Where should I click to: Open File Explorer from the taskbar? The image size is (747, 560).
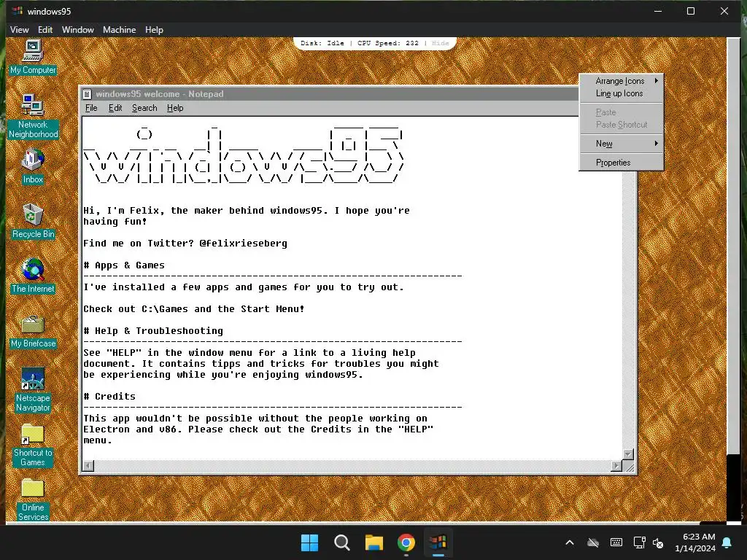tap(374, 542)
